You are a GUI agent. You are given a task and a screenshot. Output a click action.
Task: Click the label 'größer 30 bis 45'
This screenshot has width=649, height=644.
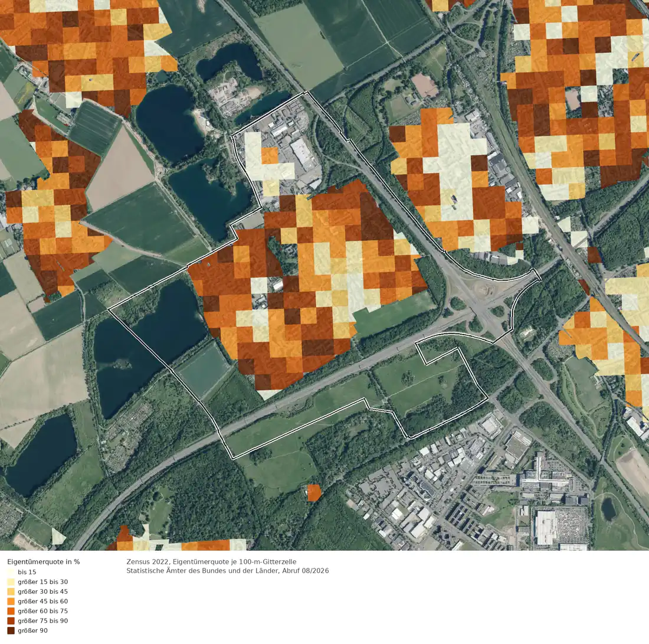(x=42, y=591)
